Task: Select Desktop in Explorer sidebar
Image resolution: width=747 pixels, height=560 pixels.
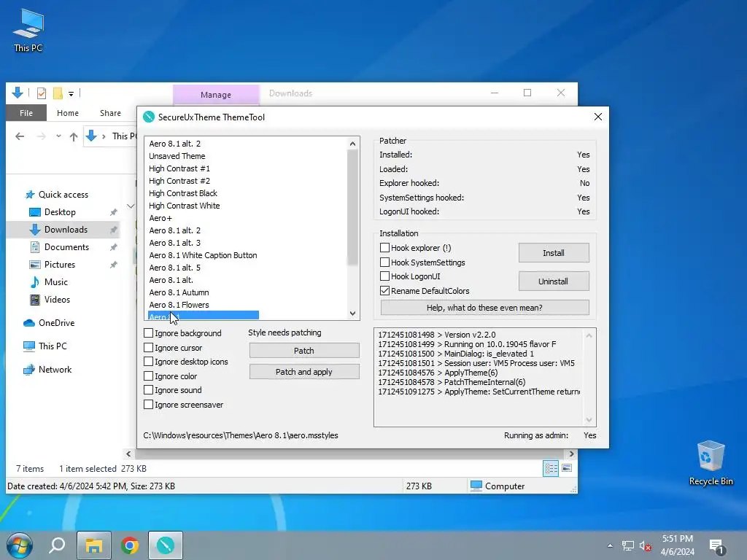Action: [60, 212]
